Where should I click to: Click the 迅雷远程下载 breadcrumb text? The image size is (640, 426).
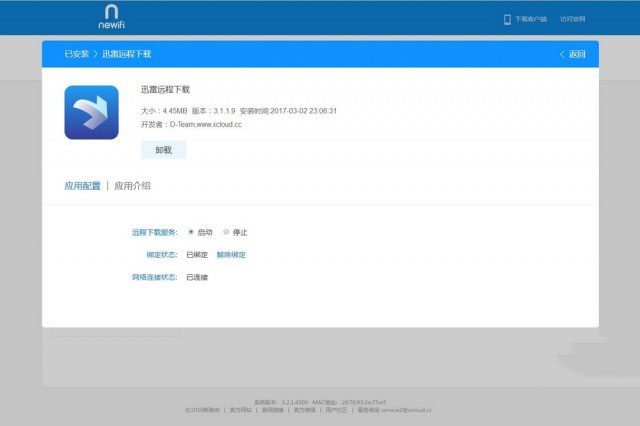tap(127, 54)
